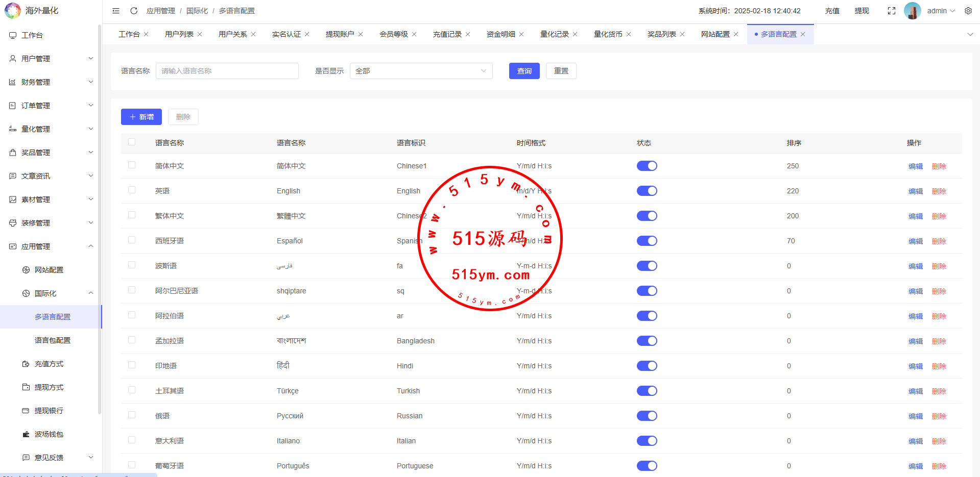
Task: Toggle fullscreen mode icon
Action: [892, 11]
